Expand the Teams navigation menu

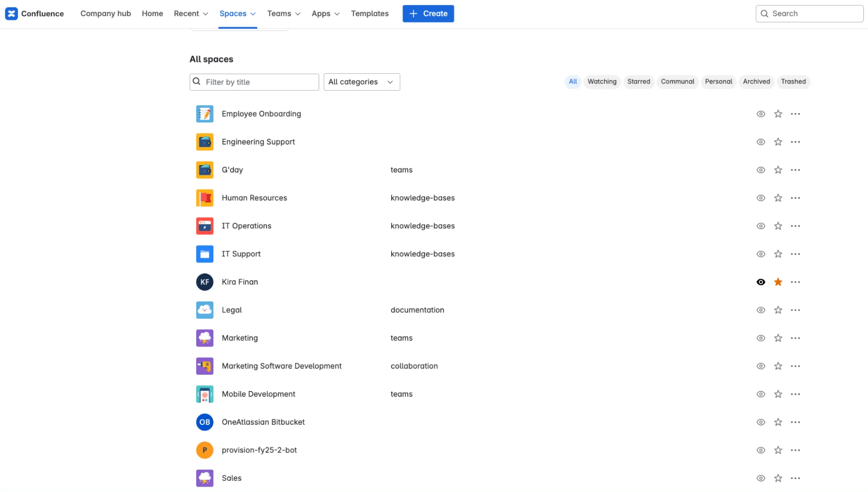(284, 13)
